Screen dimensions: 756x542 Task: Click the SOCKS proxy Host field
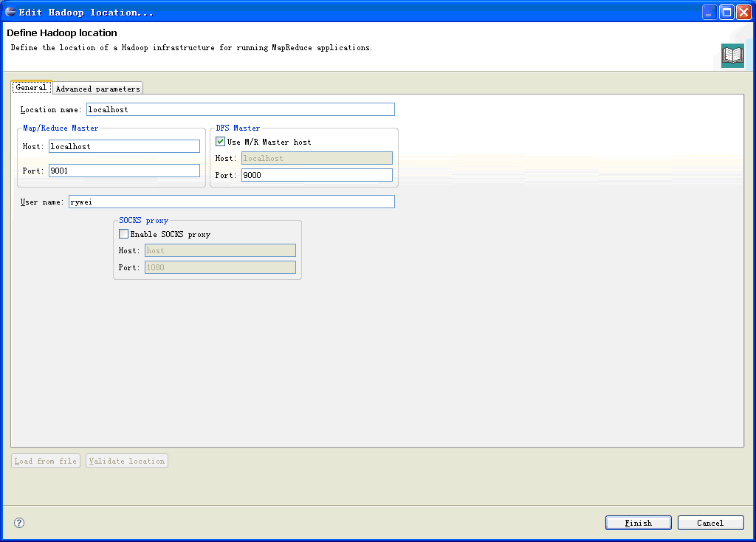[220, 250]
